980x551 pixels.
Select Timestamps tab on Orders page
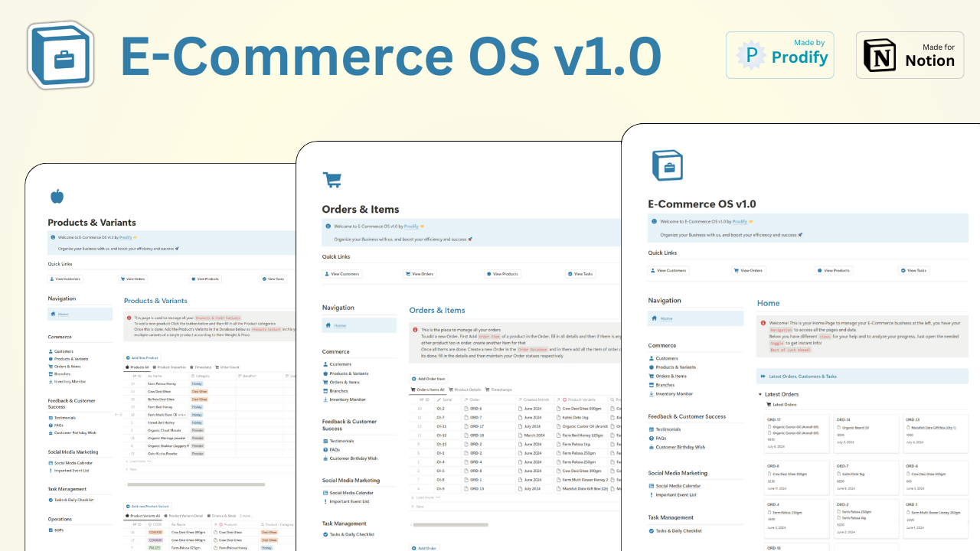498,390
